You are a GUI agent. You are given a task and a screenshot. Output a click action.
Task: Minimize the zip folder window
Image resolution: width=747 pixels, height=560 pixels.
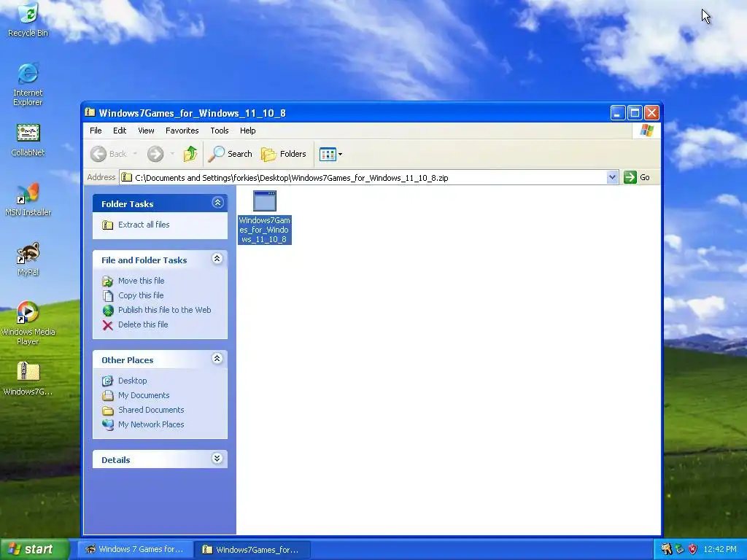(x=617, y=113)
